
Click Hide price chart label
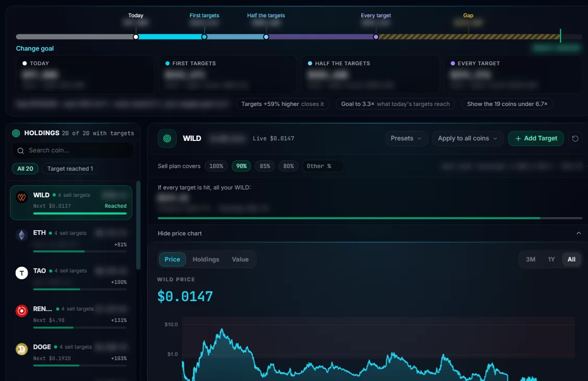180,233
